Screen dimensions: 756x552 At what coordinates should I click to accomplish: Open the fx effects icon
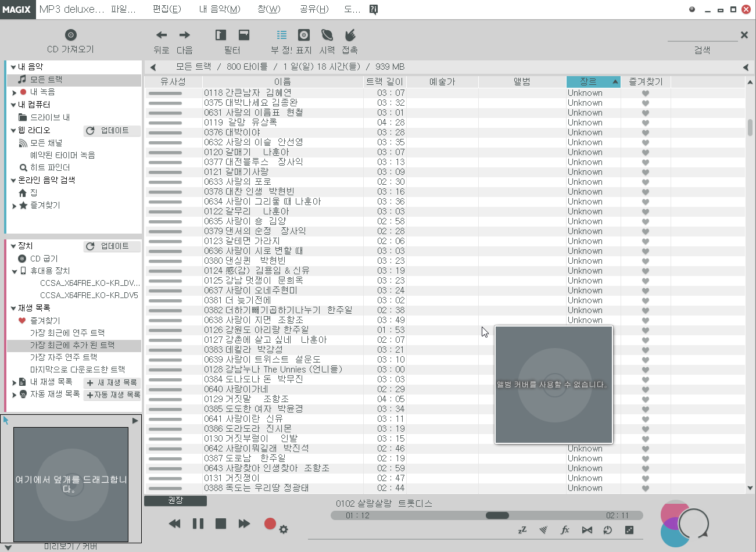point(565,530)
